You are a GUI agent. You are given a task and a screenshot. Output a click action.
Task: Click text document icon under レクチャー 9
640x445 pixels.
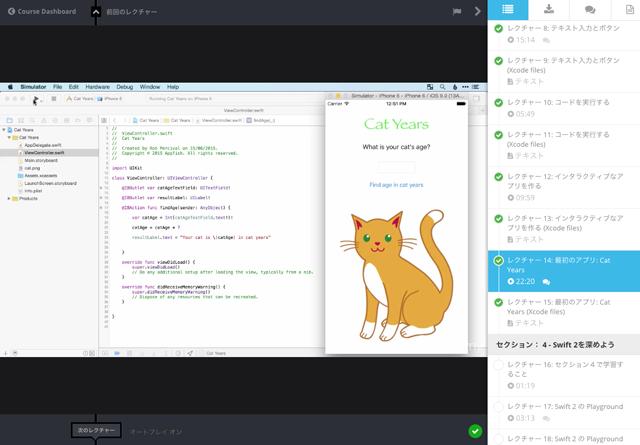pos(510,82)
